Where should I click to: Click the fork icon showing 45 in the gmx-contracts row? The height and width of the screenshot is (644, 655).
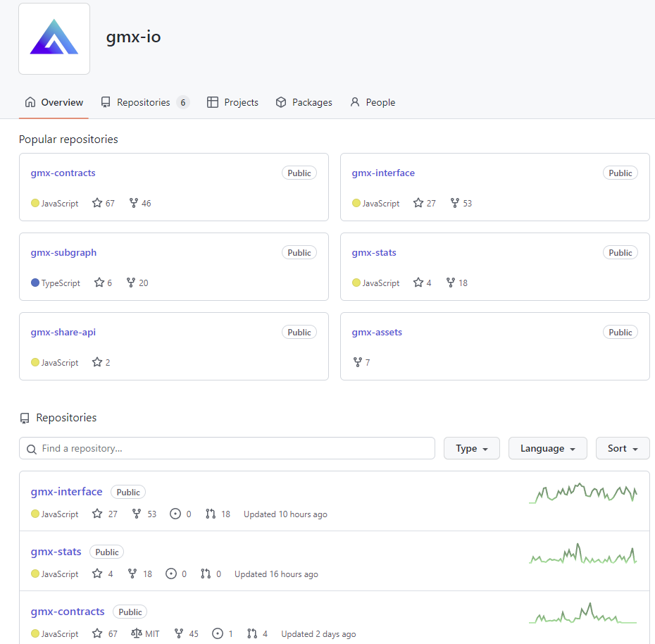pyautogui.click(x=179, y=633)
